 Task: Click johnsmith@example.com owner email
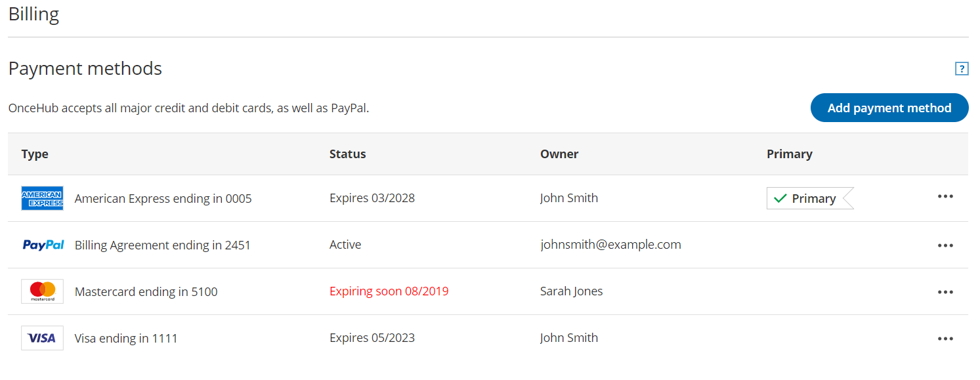coord(610,245)
